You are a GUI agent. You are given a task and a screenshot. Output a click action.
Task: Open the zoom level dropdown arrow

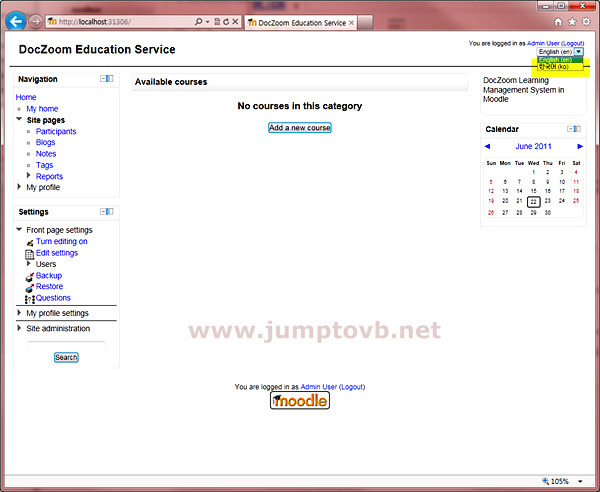coord(580,481)
